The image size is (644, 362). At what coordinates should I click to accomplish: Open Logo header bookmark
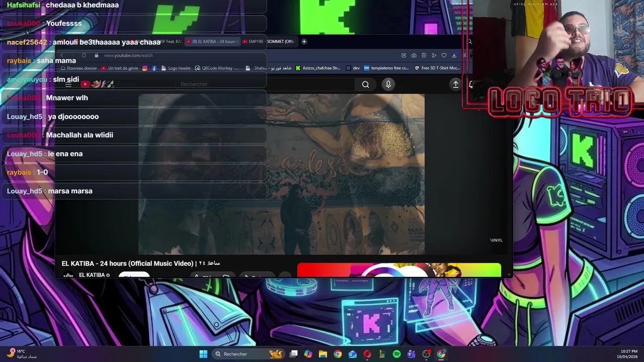coord(176,68)
